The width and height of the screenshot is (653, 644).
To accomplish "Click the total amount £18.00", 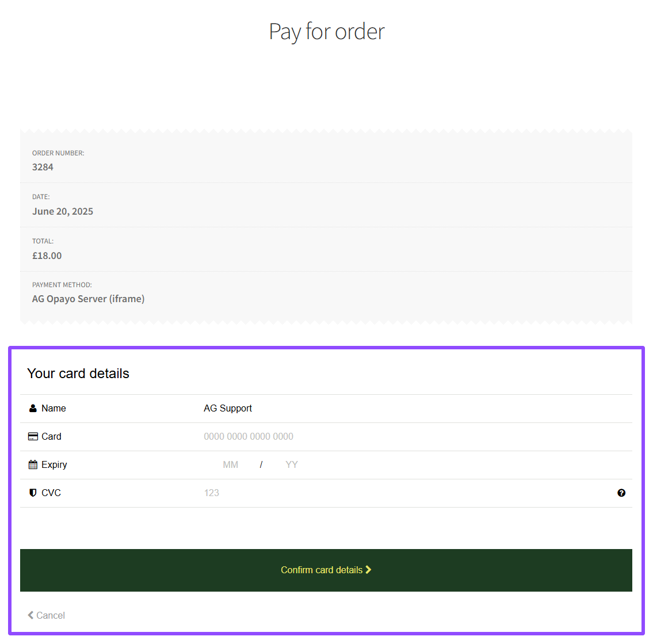I will [x=47, y=256].
